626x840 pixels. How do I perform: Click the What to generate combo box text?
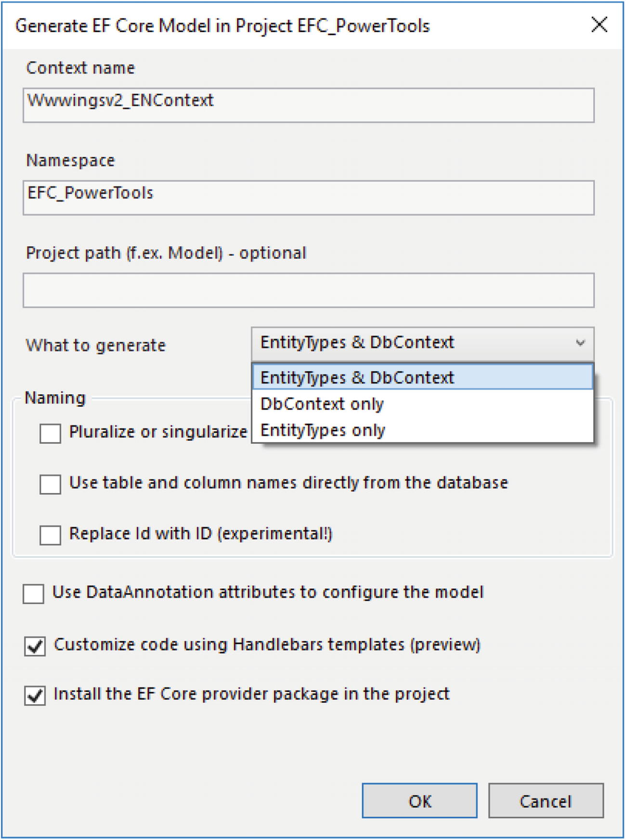pyautogui.click(x=357, y=342)
